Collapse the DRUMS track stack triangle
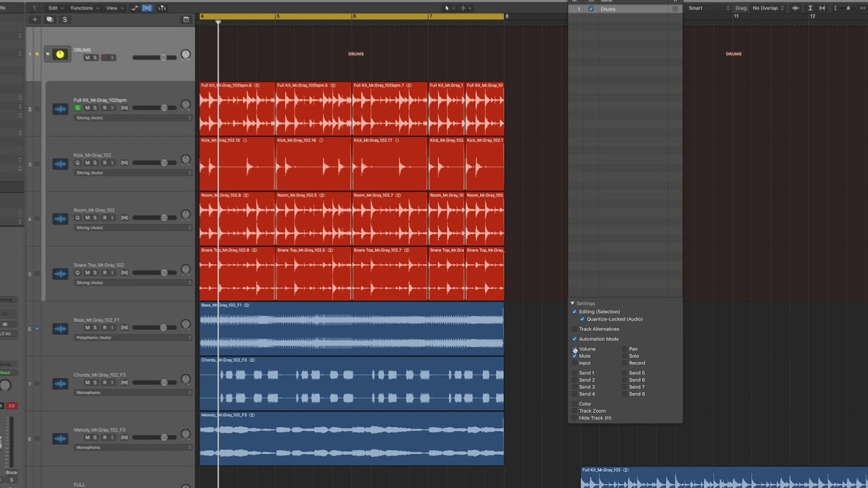The image size is (868, 488). point(47,54)
